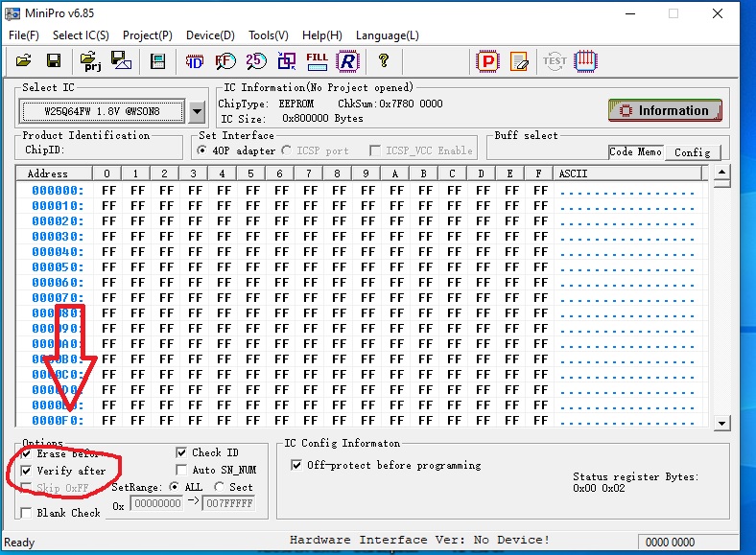Save buffer using the floppy disk icon
756x555 pixels.
pos(54,61)
